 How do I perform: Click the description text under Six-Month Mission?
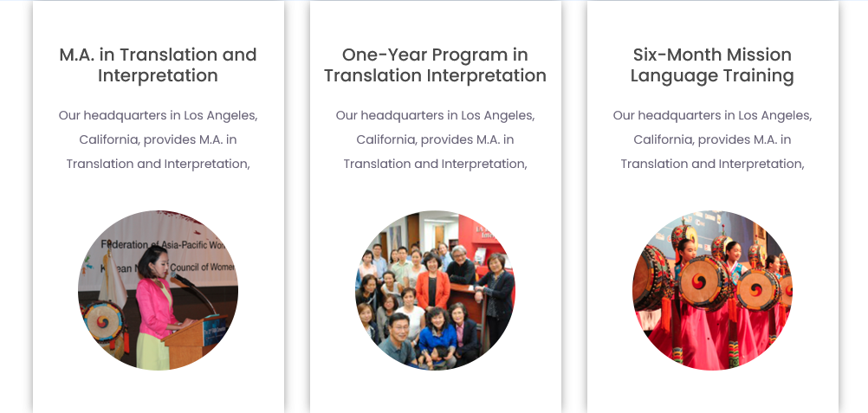[x=712, y=139]
